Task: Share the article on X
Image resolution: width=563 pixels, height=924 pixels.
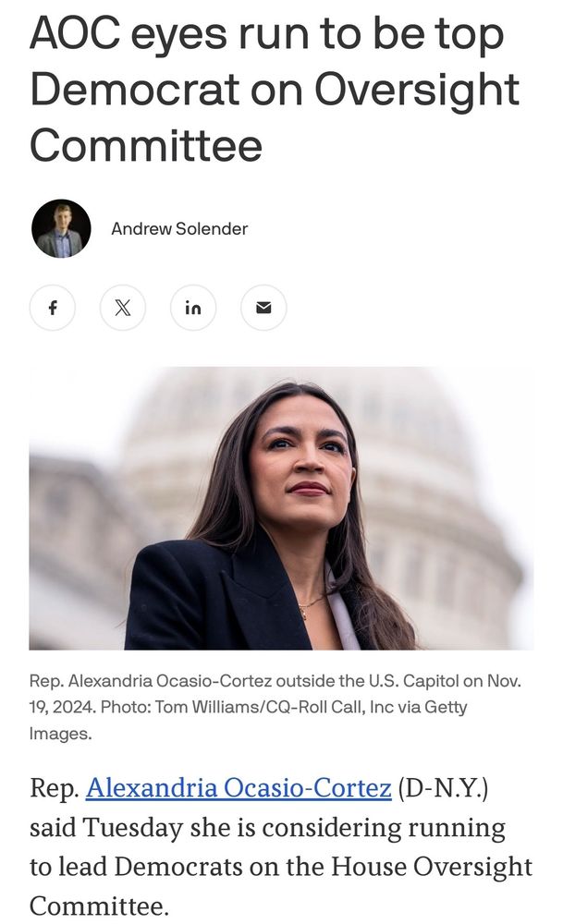Action: coord(123,307)
